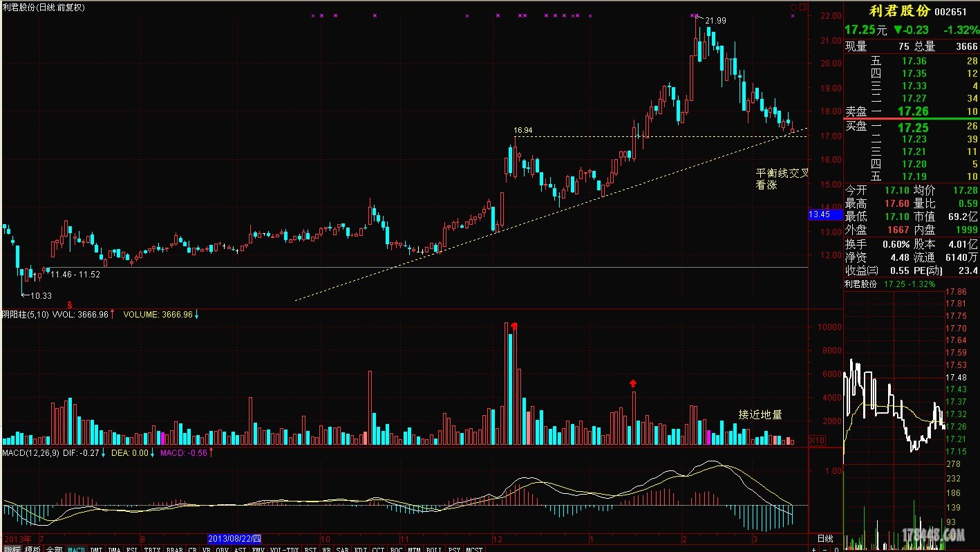Select the TRIX indicator tab
The width and height of the screenshot is (980, 552).
click(153, 549)
